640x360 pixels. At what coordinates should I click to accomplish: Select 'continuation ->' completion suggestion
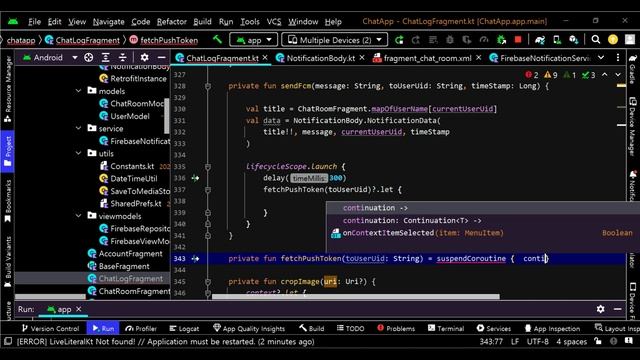coord(483,208)
